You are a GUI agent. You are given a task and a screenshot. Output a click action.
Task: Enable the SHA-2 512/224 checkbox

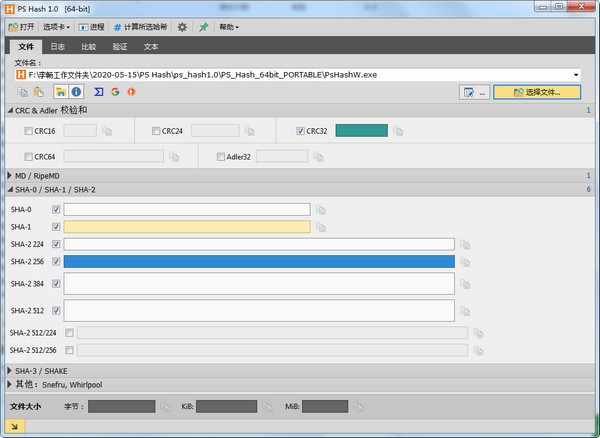[69, 333]
